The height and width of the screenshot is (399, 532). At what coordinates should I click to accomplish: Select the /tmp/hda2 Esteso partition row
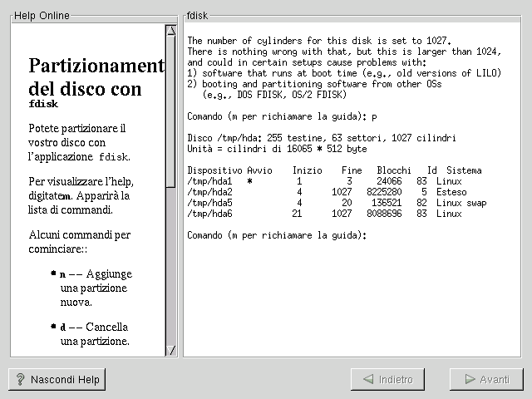324,192
